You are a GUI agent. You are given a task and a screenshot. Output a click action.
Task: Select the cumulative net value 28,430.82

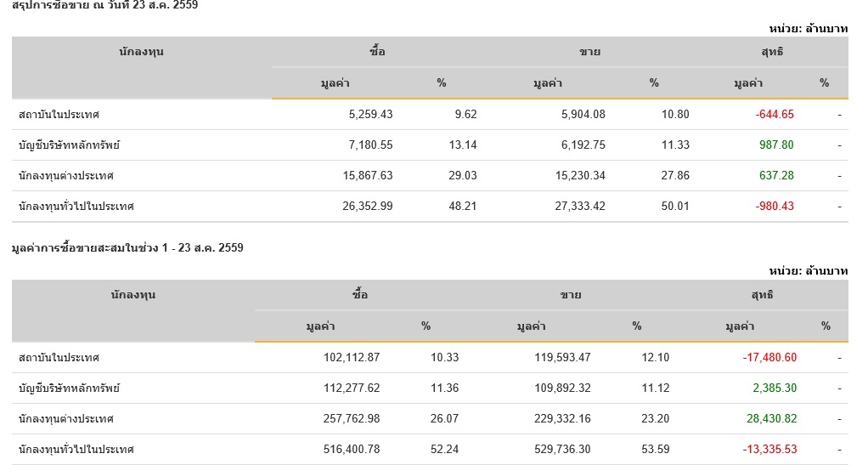(x=768, y=419)
